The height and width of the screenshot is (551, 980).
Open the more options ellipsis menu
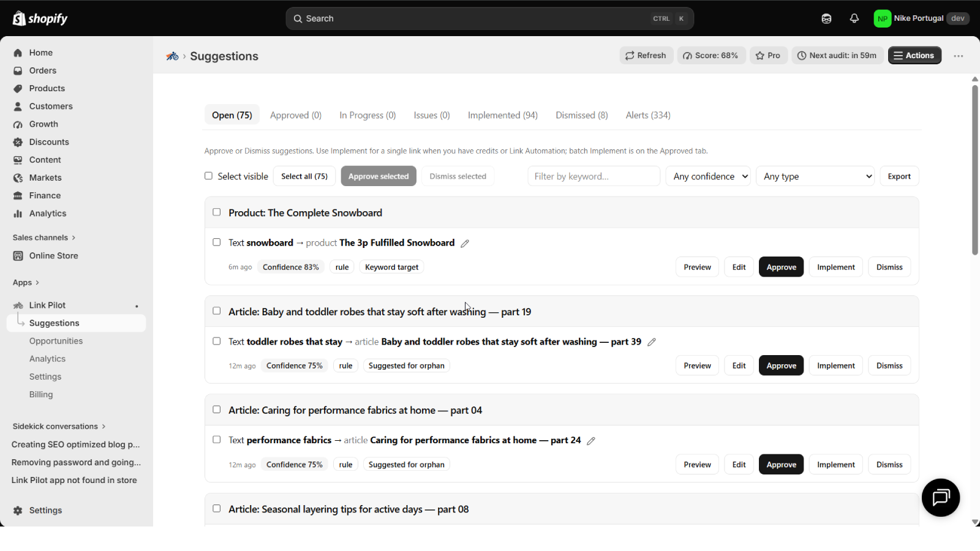pyautogui.click(x=959, y=56)
